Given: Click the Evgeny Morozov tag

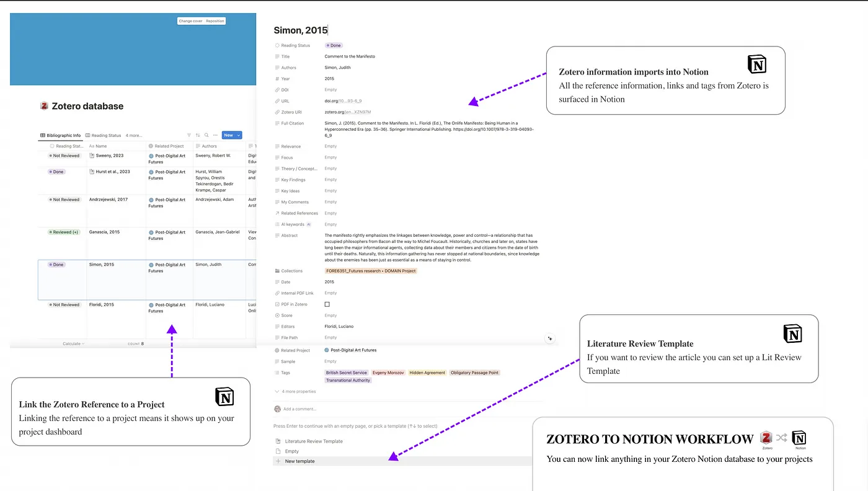Looking at the screenshot, I should click(x=388, y=373).
